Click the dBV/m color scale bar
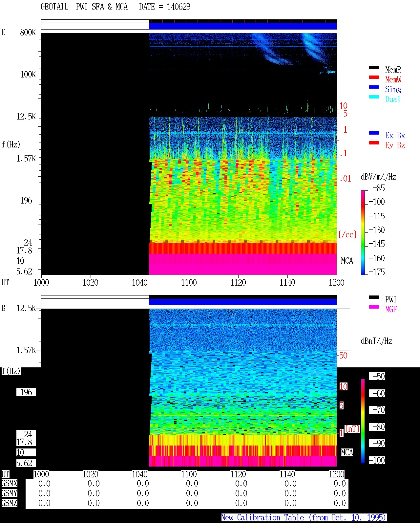This screenshot has height=523, width=420. (363, 232)
